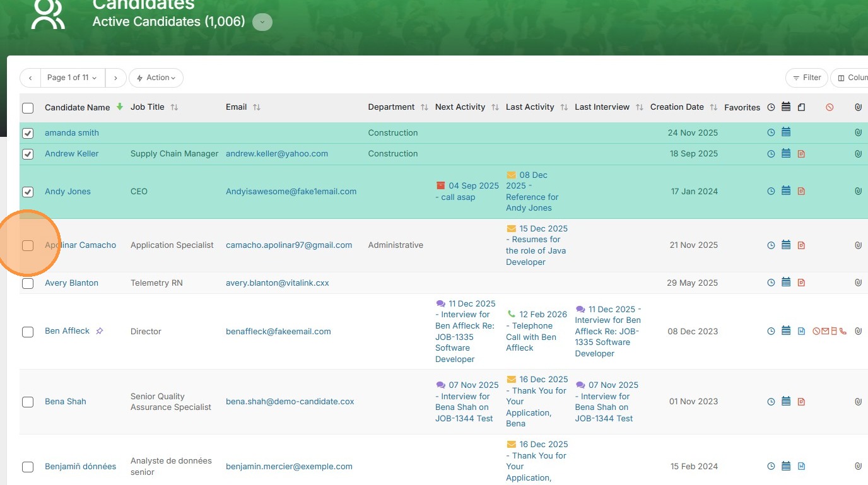Go to the next page with right arrow
Screen dimensions: 868x485
[x=115, y=78]
